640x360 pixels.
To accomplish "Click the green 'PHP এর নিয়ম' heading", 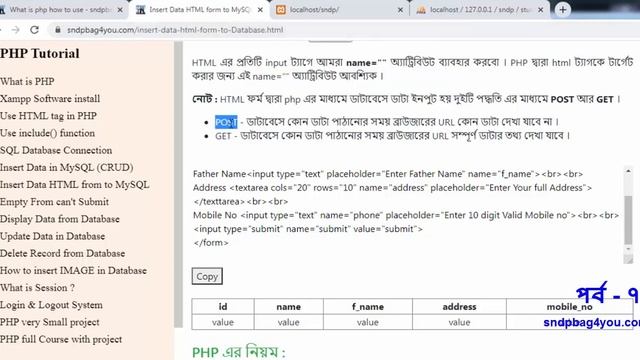I will pos(239,352).
